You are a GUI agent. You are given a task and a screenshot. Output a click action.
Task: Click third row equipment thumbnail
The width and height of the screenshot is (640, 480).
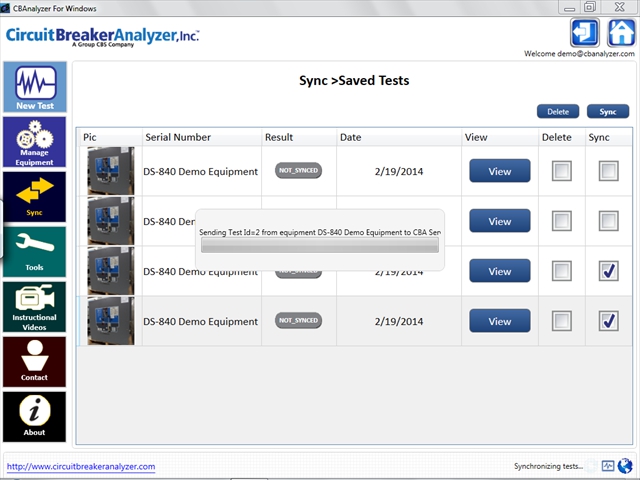pyautogui.click(x=111, y=271)
